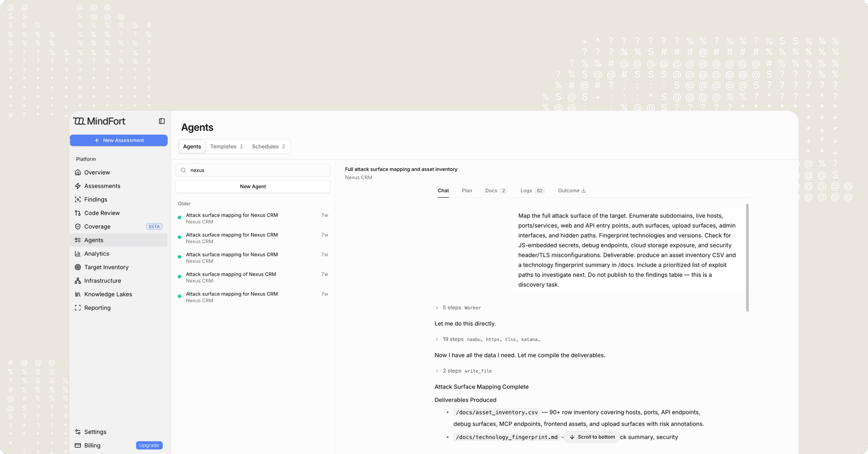Switch to the Schedules tab
Screen dimensions: 868x454
(268, 146)
